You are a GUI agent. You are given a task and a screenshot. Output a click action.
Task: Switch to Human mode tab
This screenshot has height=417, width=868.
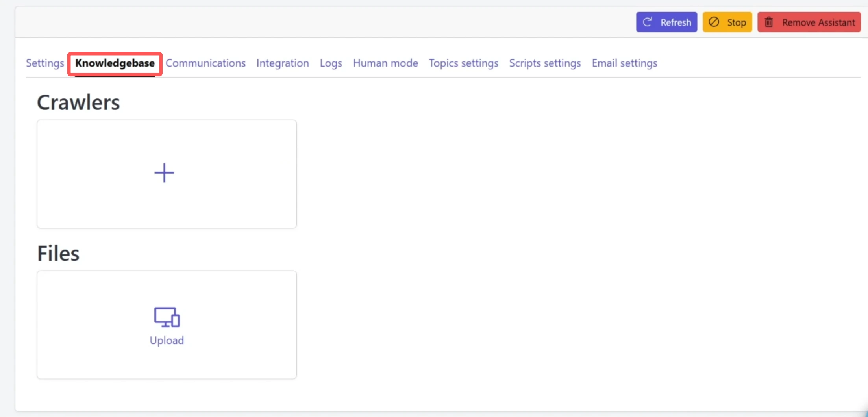[385, 63]
